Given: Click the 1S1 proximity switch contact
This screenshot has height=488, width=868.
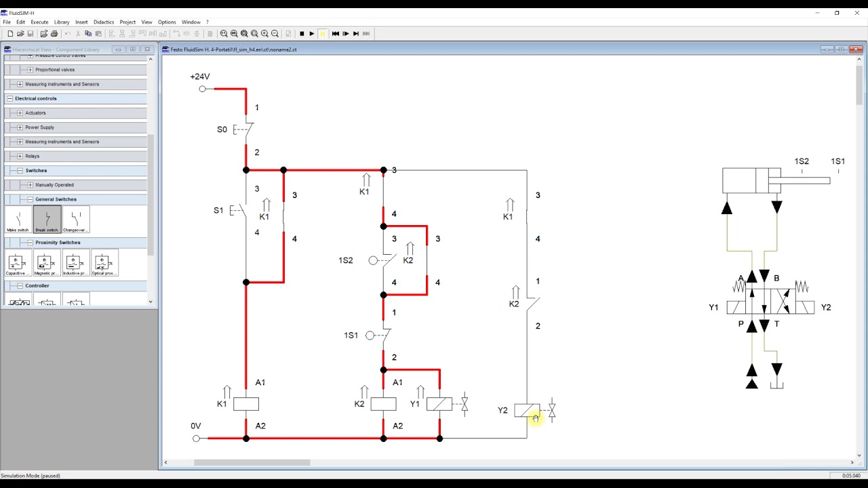Looking at the screenshot, I should pyautogui.click(x=380, y=335).
